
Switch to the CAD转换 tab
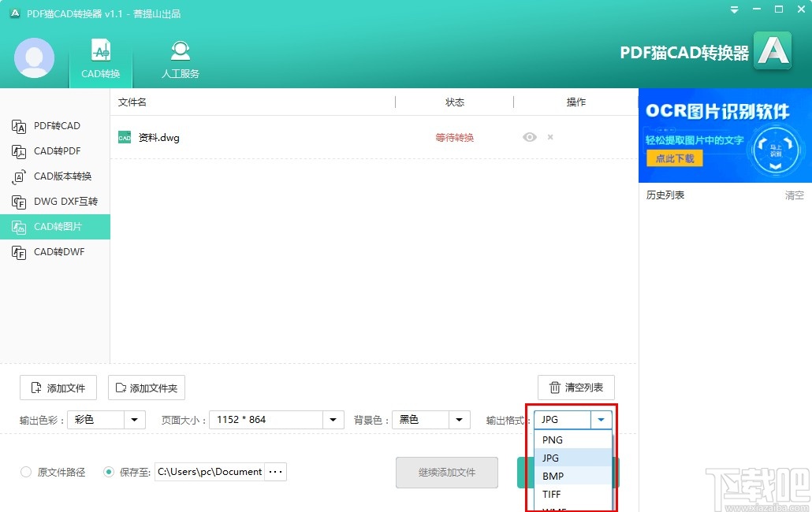(100, 58)
